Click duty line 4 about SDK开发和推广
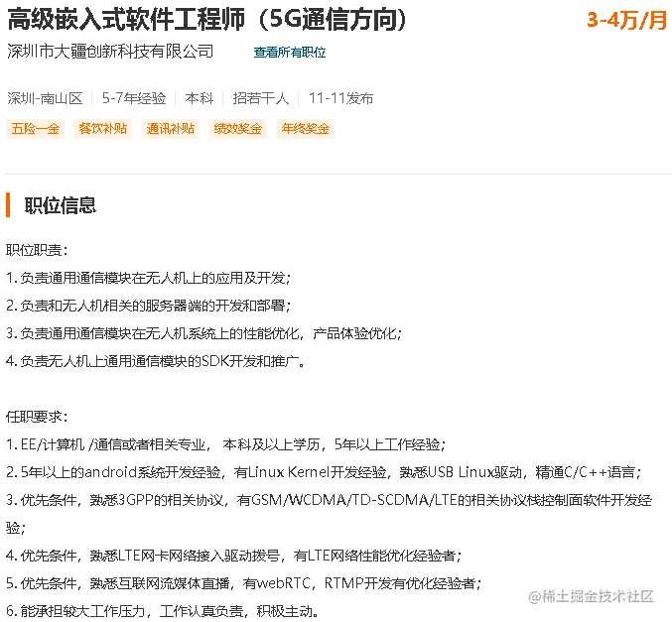 click(155, 361)
